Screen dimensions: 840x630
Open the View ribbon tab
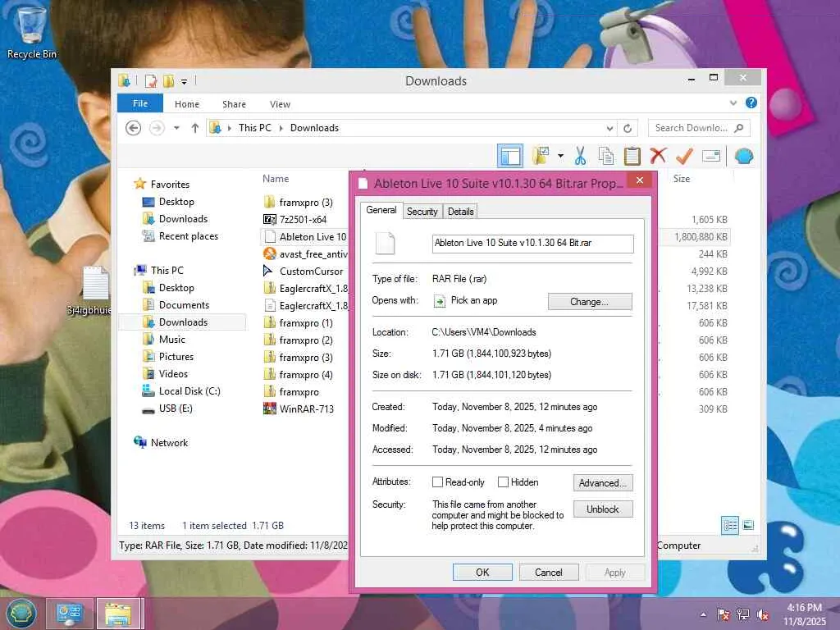281,104
